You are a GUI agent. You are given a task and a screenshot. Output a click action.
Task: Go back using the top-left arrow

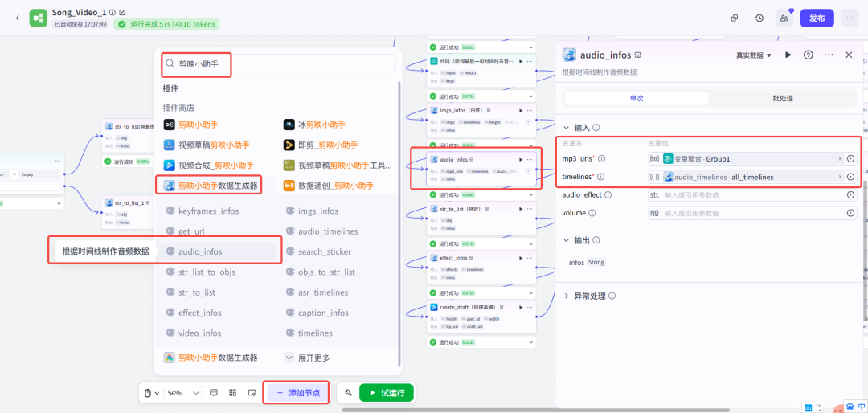17,18
